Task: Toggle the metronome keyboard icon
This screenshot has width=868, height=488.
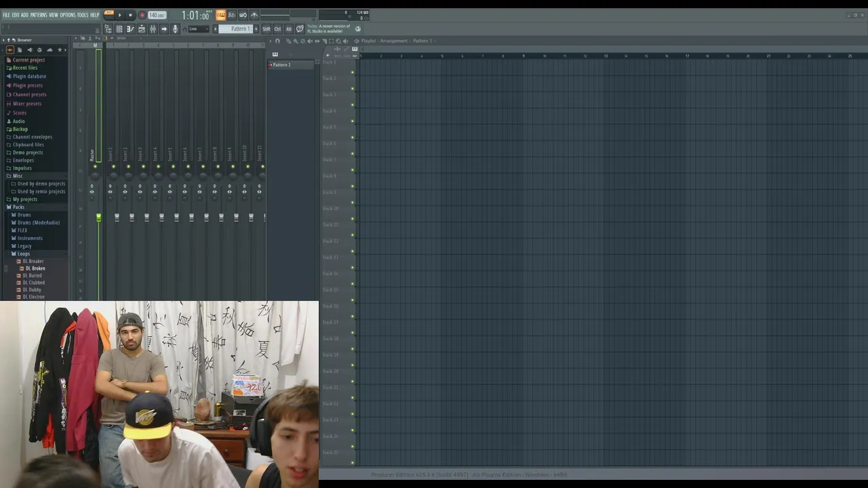Action: (220, 15)
